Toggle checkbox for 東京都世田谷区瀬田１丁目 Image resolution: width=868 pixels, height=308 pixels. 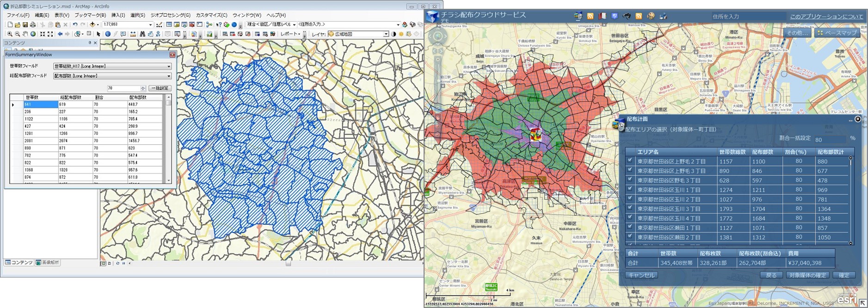630,227
